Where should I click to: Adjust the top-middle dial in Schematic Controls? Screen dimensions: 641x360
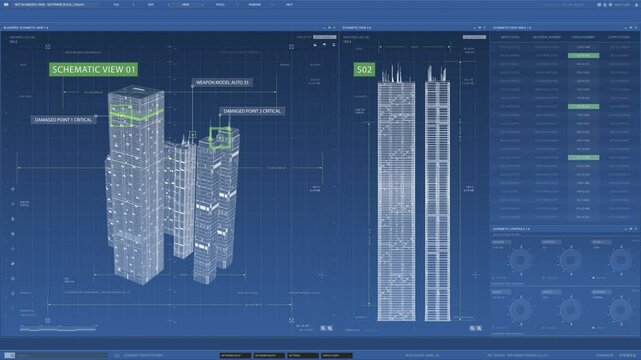tap(571, 260)
